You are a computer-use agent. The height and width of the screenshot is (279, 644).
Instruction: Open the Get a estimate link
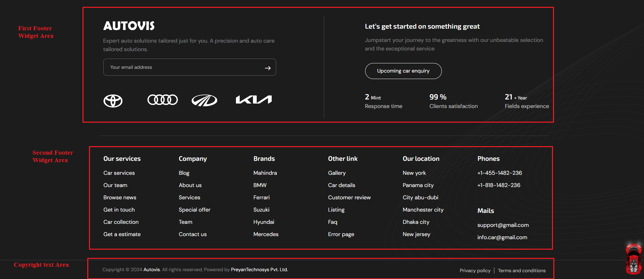click(x=122, y=234)
